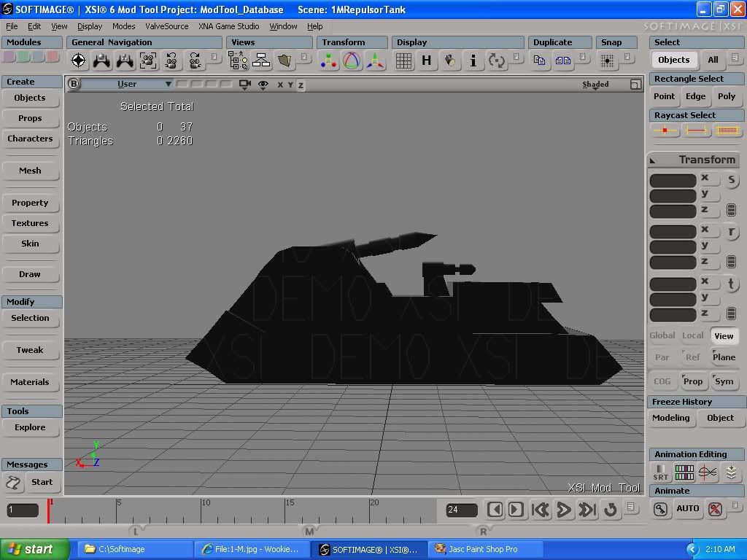747x560 pixels.
Task: Click the remove key red X icon
Action: point(715,509)
